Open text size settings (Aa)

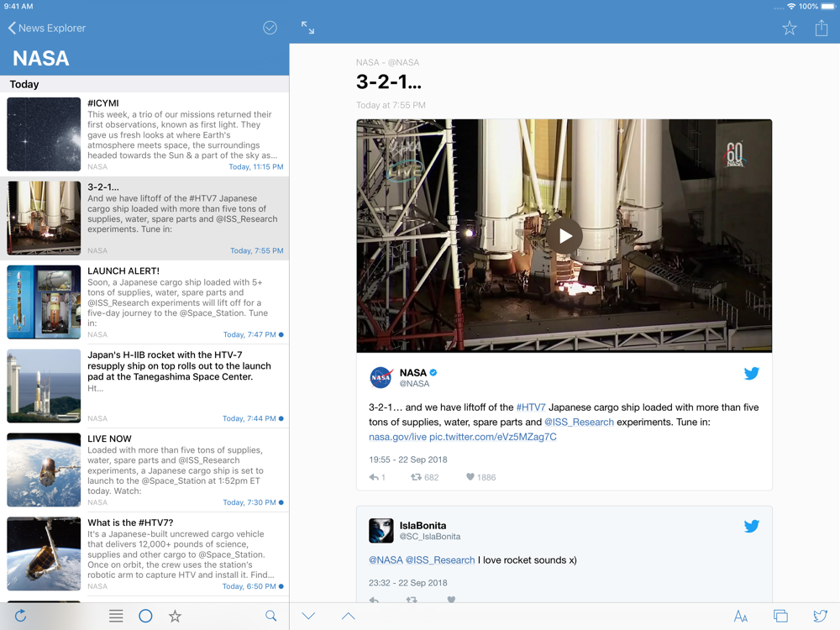coord(740,617)
